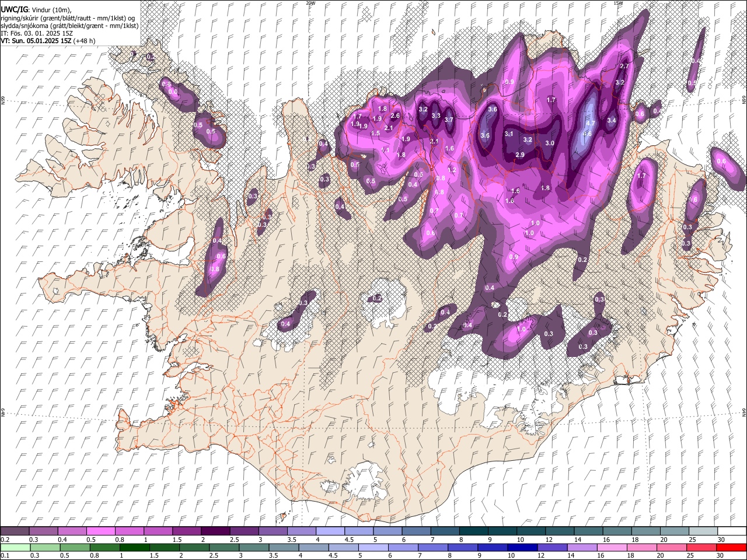Select the white above-30 snow swatch

pyautogui.click(x=732, y=531)
